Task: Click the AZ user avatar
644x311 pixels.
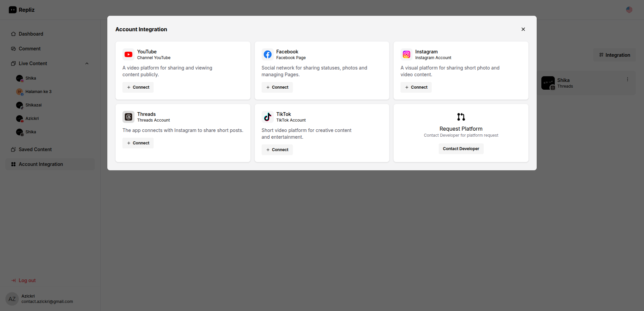Action: click(12, 299)
